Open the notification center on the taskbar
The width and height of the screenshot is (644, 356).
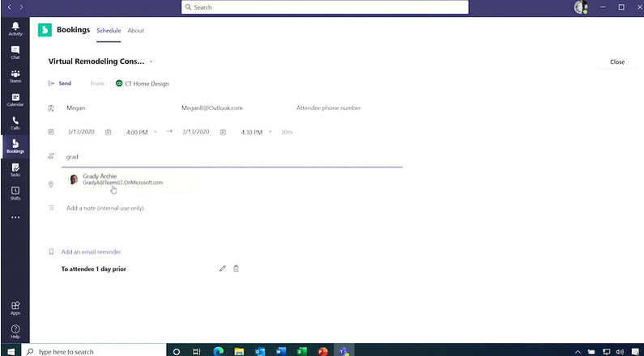[636, 351]
